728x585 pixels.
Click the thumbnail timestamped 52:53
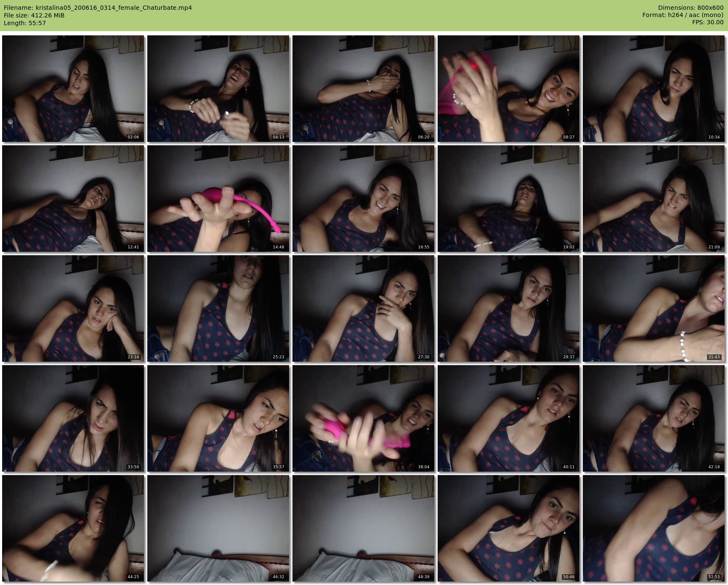tap(654, 528)
